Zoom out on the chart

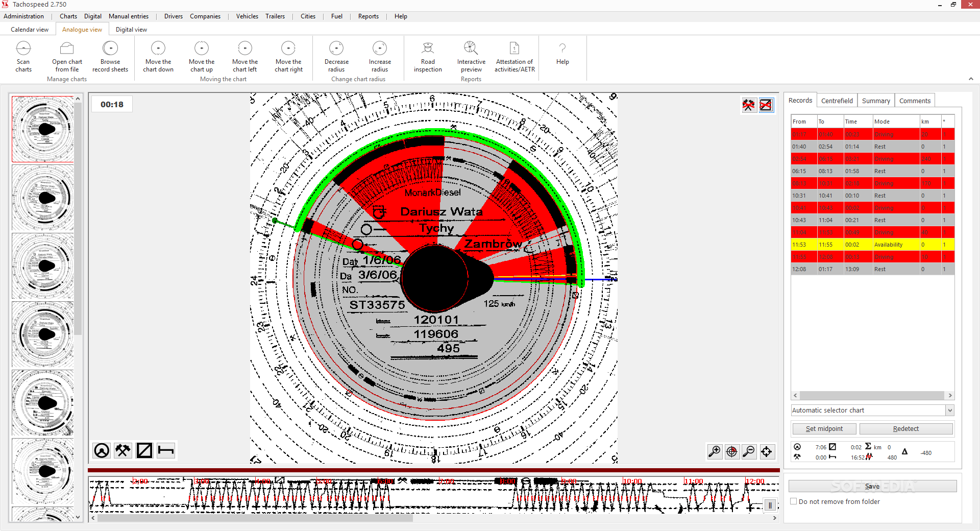[x=749, y=451]
